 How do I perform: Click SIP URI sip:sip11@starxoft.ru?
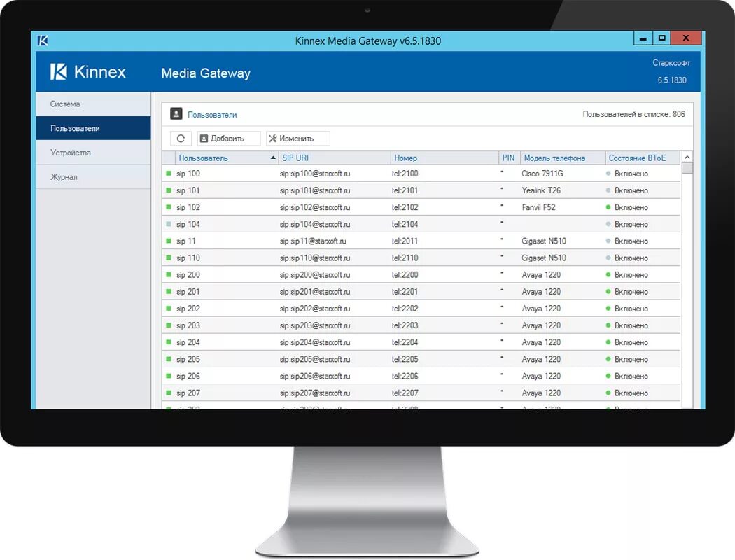pos(313,241)
